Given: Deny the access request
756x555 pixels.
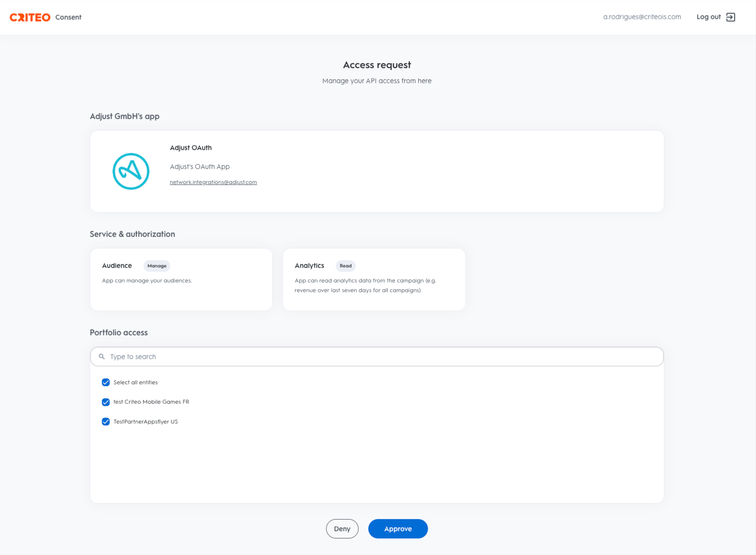Looking at the screenshot, I should point(342,529).
